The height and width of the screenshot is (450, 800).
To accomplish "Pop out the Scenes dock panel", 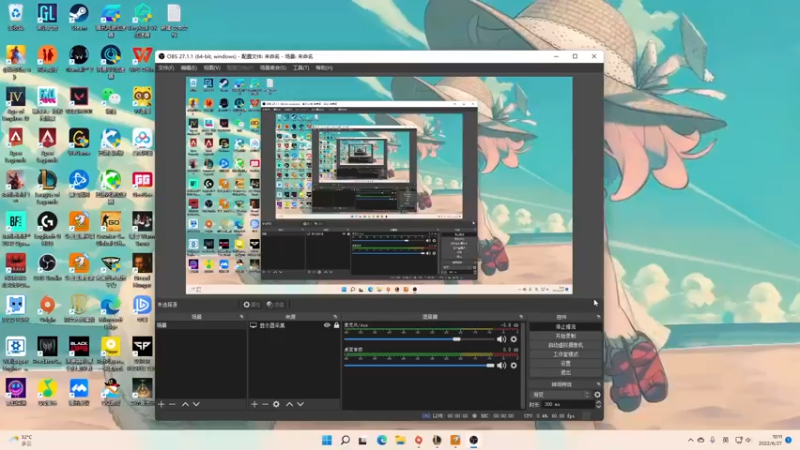I will 241,317.
